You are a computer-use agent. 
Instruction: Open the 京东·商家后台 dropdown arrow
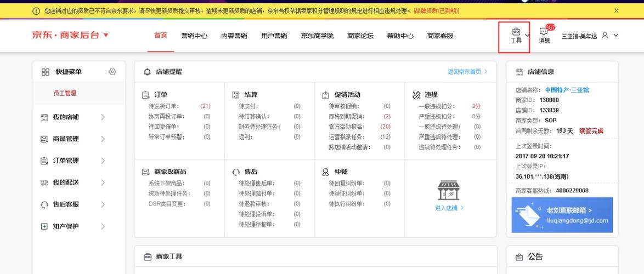coord(106,35)
